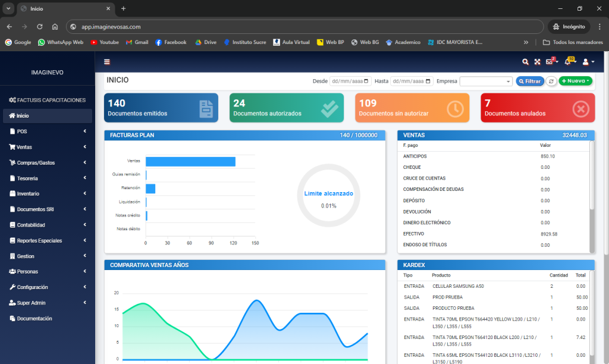The width and height of the screenshot is (609, 364).
Task: Click the refresh icon next to Filtrar
Action: tap(551, 81)
